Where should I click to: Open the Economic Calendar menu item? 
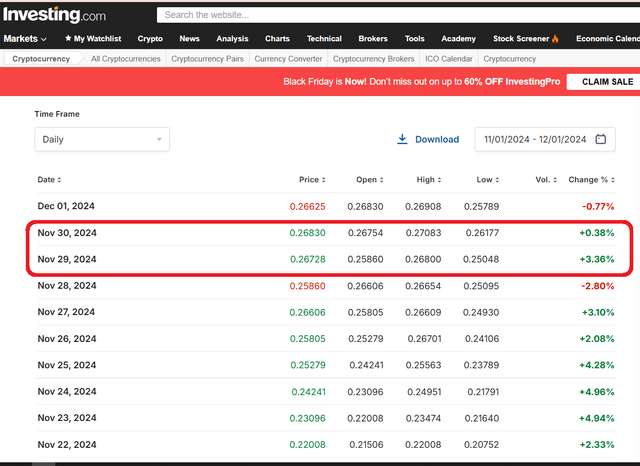pos(608,39)
